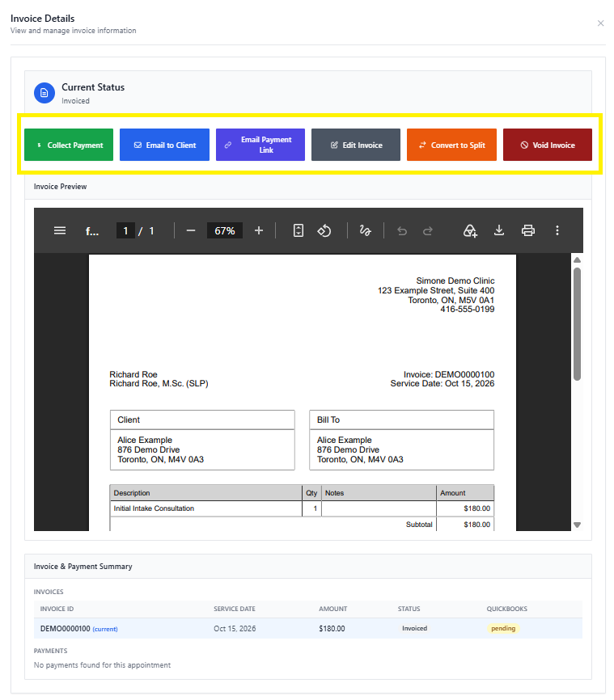Click Richard Roe, M.Sc. (SLP) text

(159, 383)
